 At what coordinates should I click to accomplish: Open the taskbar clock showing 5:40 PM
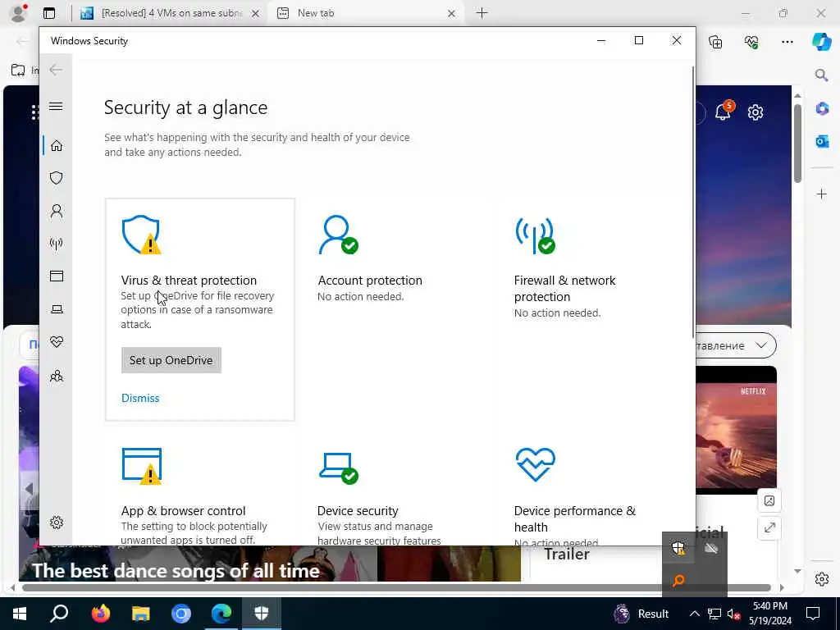(x=769, y=614)
